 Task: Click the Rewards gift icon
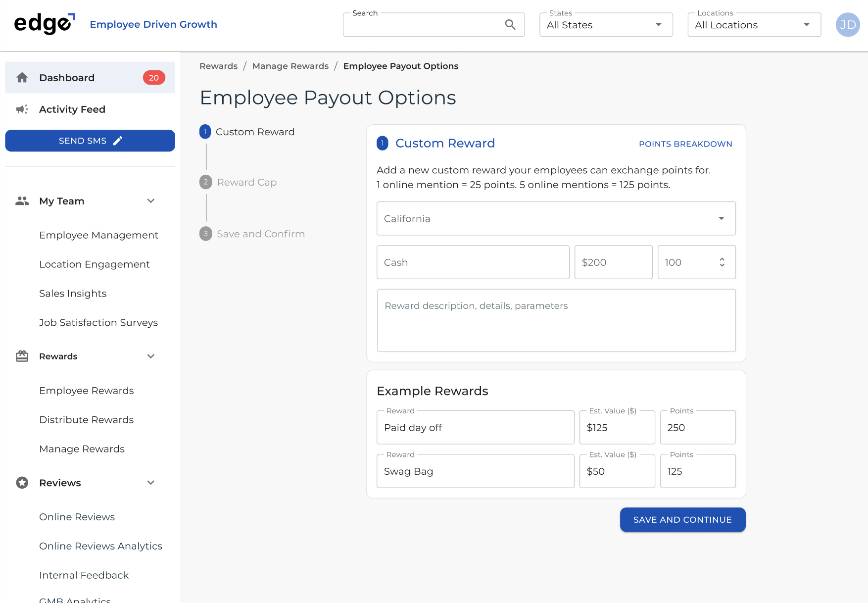pos(22,356)
